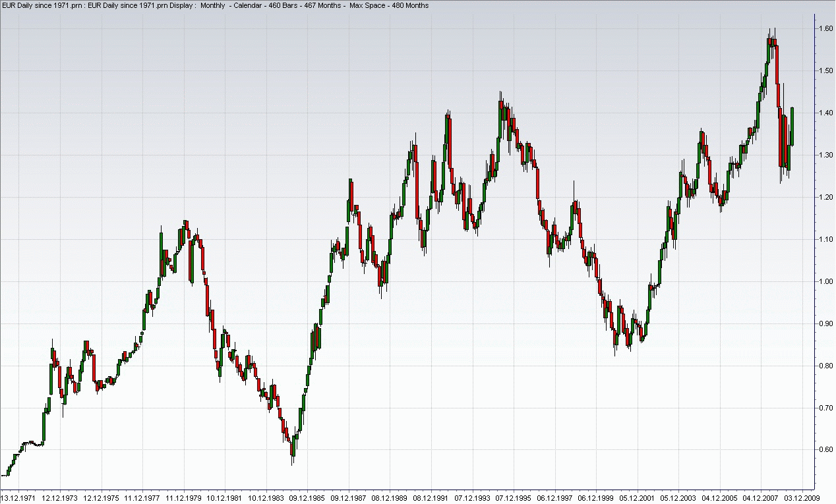This screenshot has width=836, height=504.
Task: Click the latest green candlestick at chart's right end
Action: tap(792, 126)
